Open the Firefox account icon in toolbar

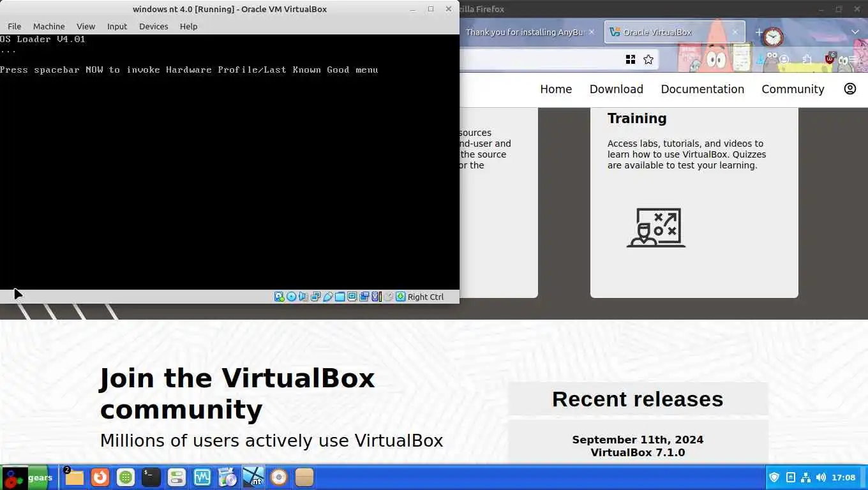(x=784, y=59)
